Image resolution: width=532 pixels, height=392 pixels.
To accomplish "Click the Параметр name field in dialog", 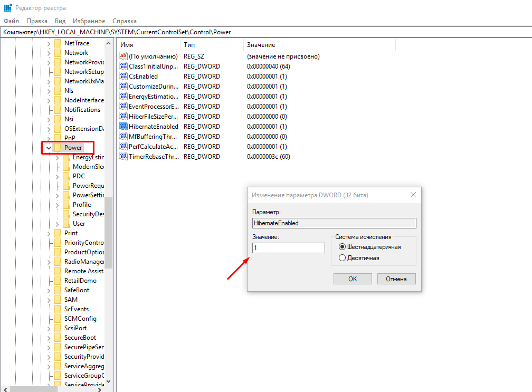I will tap(334, 223).
